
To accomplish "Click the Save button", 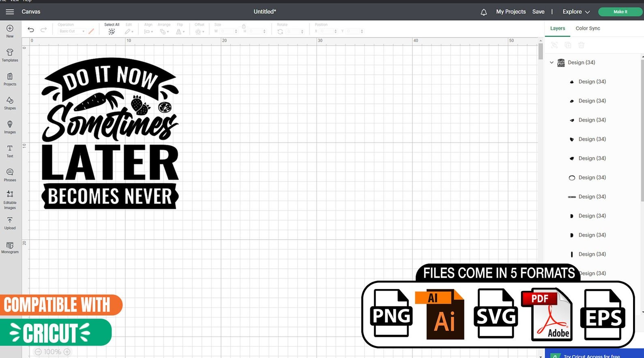I will pyautogui.click(x=538, y=12).
